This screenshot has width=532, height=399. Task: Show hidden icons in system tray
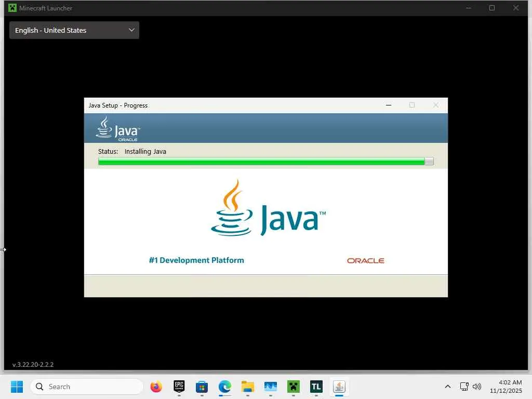(x=448, y=387)
